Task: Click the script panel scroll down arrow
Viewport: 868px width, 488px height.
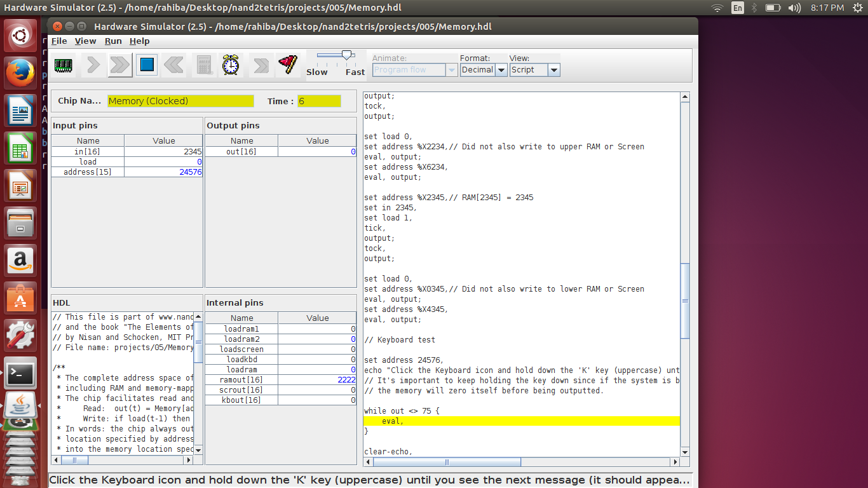Action: (x=685, y=452)
